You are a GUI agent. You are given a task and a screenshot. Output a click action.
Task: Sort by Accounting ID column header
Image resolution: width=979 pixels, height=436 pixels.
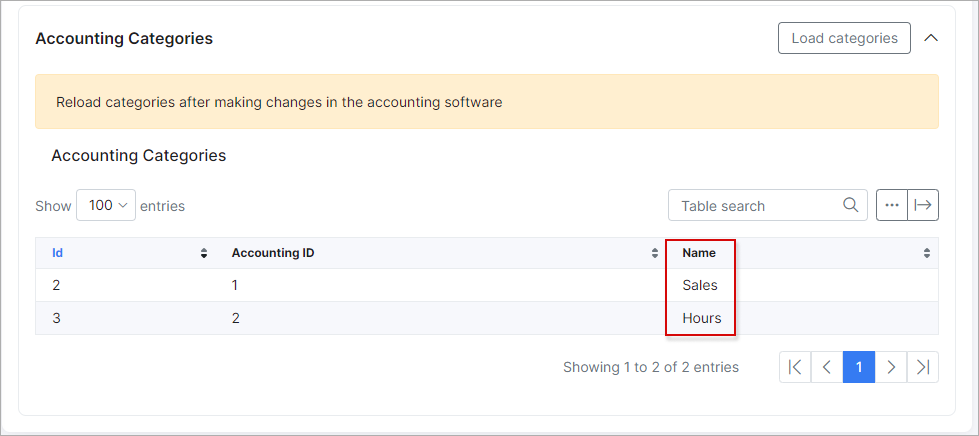tap(273, 253)
